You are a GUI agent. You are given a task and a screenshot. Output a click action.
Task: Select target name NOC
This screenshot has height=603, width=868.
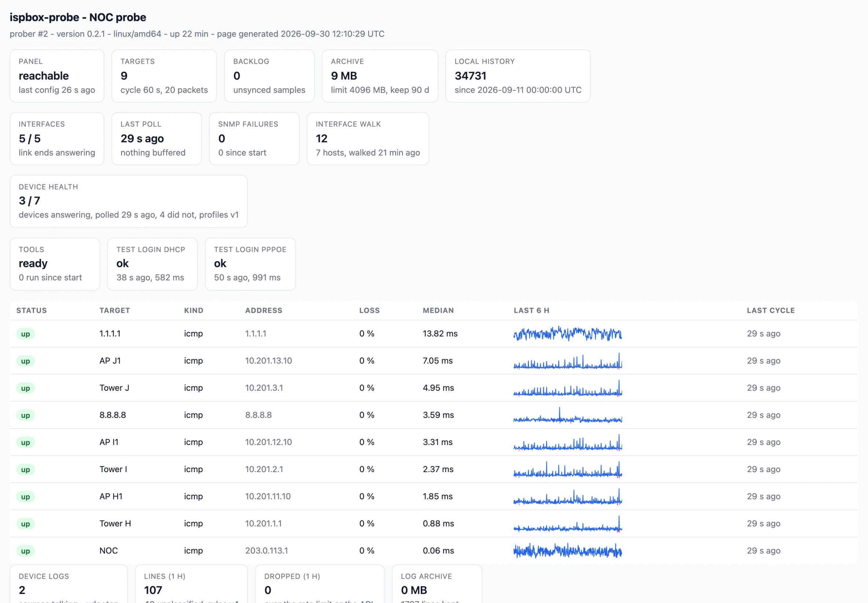pos(108,551)
